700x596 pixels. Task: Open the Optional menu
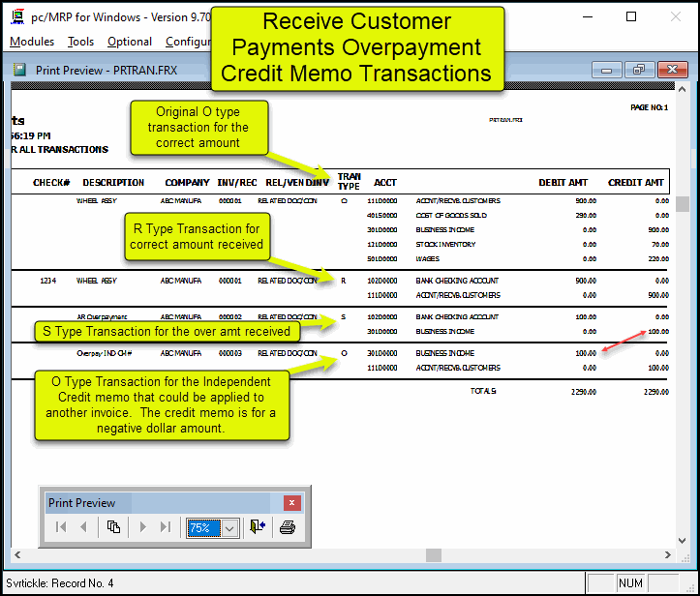(x=130, y=42)
